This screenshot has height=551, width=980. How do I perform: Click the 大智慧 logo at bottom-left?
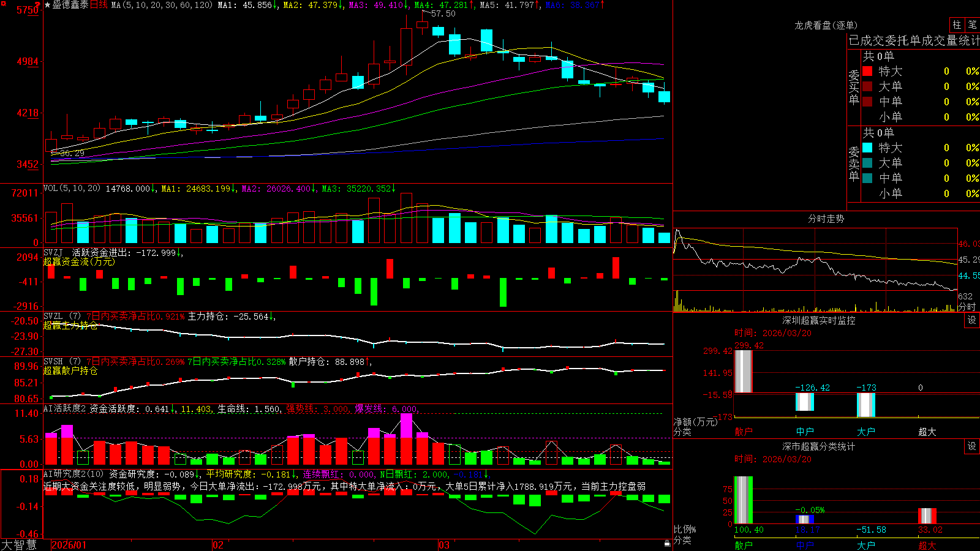(x=20, y=545)
